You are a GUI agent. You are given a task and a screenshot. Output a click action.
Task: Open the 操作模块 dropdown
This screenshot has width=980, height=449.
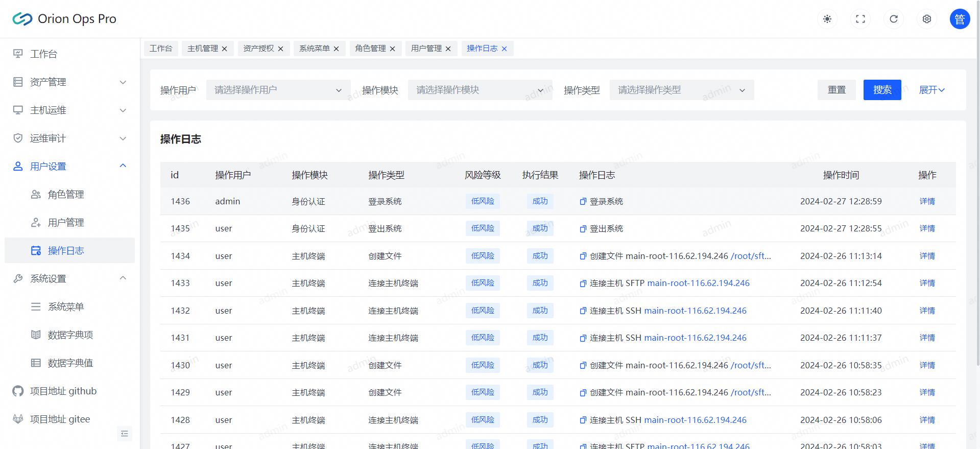[480, 90]
